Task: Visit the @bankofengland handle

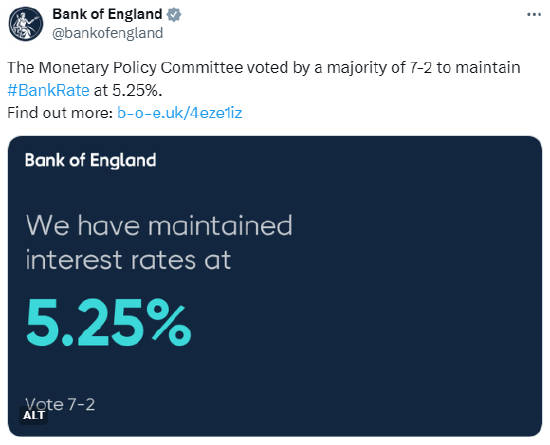Action: 108,33
